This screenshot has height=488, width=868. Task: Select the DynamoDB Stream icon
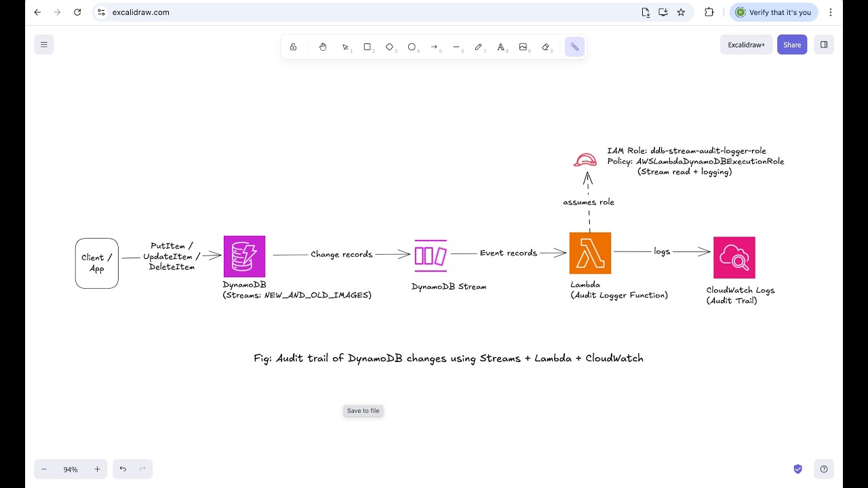pos(431,256)
